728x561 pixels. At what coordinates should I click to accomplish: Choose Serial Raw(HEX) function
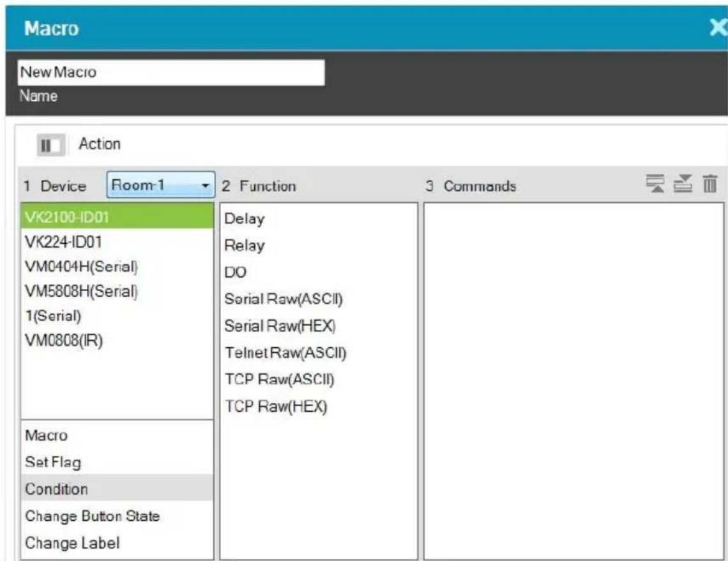319,325
